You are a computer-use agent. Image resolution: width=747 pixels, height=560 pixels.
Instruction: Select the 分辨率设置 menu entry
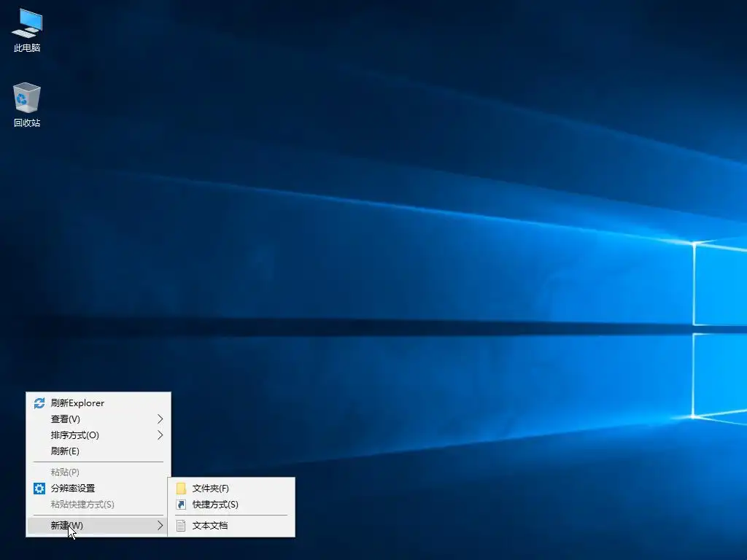(x=98, y=488)
